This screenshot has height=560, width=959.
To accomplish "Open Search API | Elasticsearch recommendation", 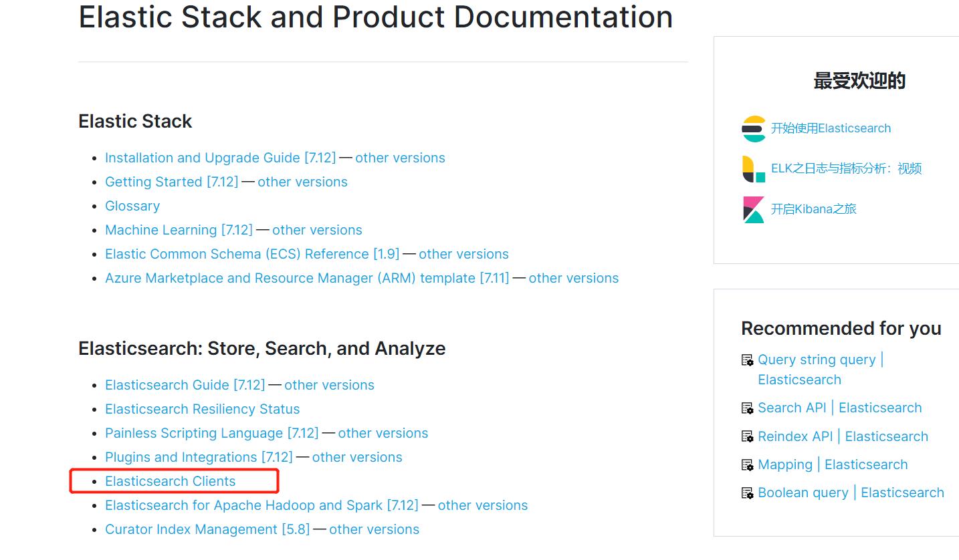I will tap(839, 408).
